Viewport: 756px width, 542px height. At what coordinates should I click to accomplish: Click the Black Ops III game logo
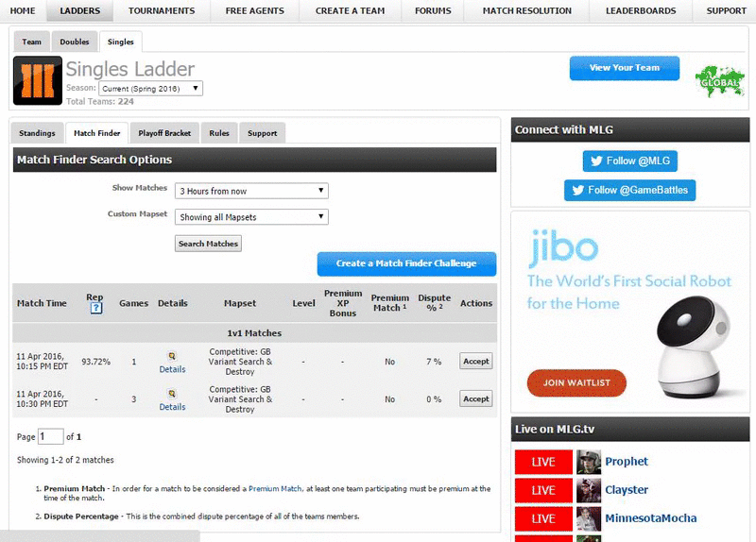click(38, 80)
